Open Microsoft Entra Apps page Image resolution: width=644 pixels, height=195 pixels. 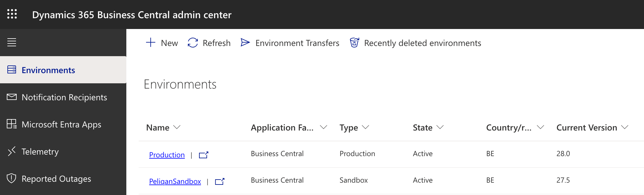(63, 124)
